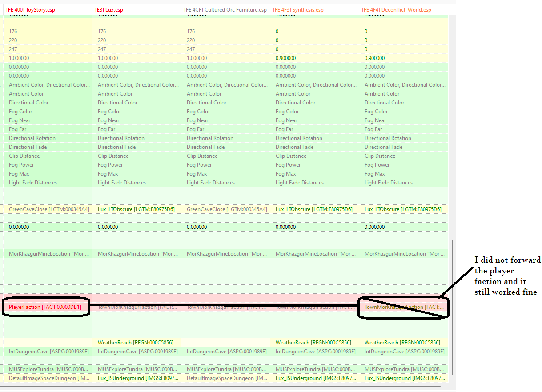The width and height of the screenshot is (542, 392).
Task: Click the vertical scrollbar thumb
Action: (x=452, y=307)
